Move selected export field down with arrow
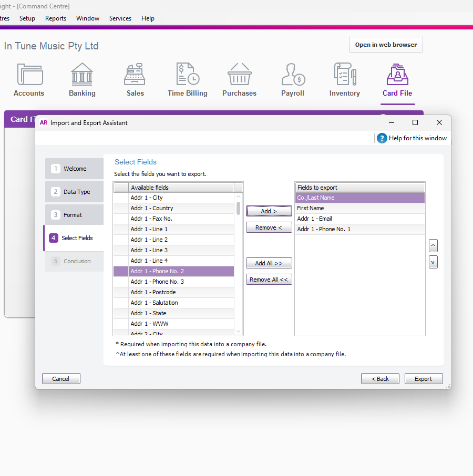 point(433,262)
